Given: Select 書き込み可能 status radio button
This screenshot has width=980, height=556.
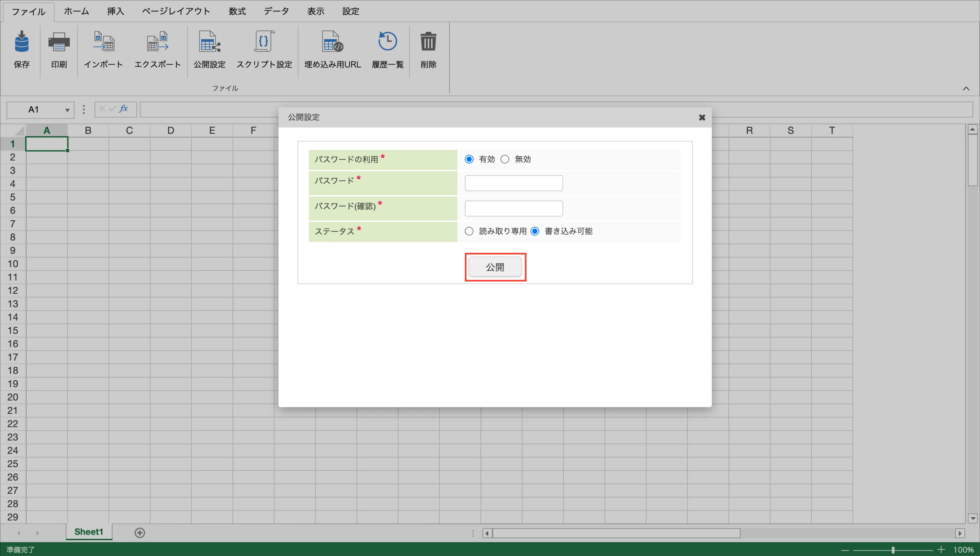Looking at the screenshot, I should tap(535, 231).
